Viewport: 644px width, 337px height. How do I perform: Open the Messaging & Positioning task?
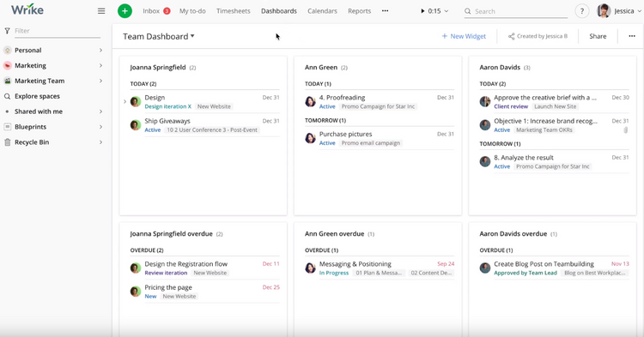click(355, 264)
